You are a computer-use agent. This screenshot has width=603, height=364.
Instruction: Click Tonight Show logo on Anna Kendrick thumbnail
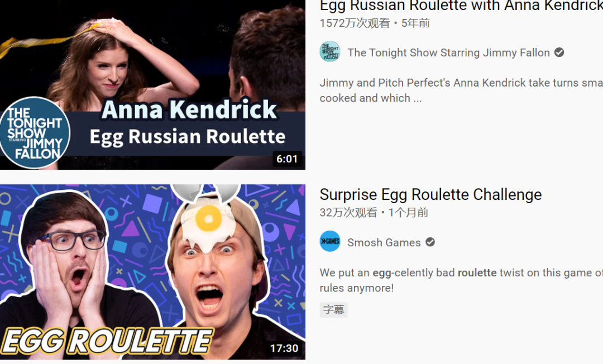pyautogui.click(x=35, y=133)
